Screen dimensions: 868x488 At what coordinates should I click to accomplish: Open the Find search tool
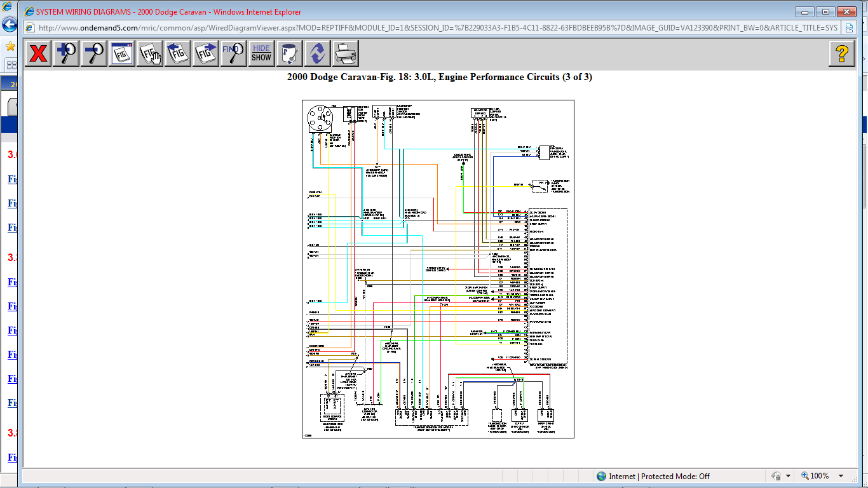pyautogui.click(x=234, y=53)
